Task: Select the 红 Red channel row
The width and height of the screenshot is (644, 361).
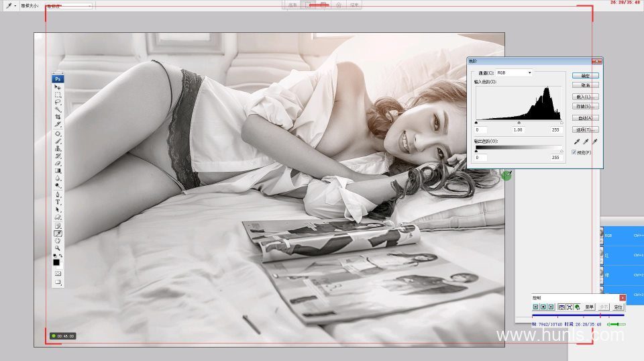Action: [622, 256]
